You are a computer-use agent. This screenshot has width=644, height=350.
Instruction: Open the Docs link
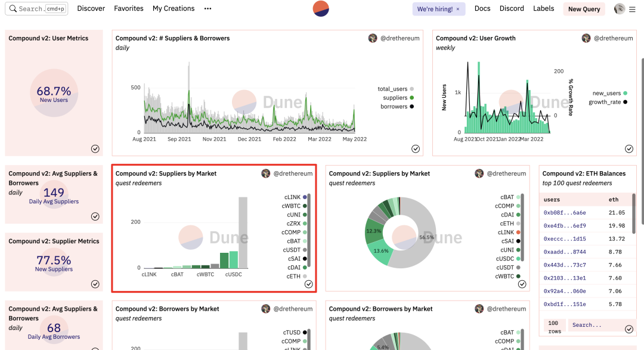[x=482, y=8]
